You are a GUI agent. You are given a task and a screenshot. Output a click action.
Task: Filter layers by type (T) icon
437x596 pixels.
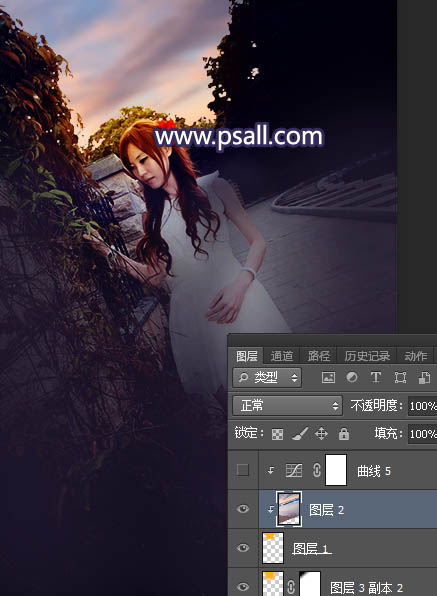click(376, 377)
